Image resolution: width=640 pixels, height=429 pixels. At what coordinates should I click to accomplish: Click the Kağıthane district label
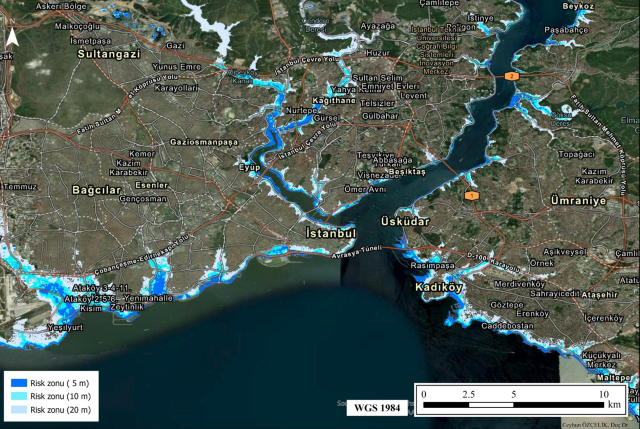pyautogui.click(x=335, y=102)
